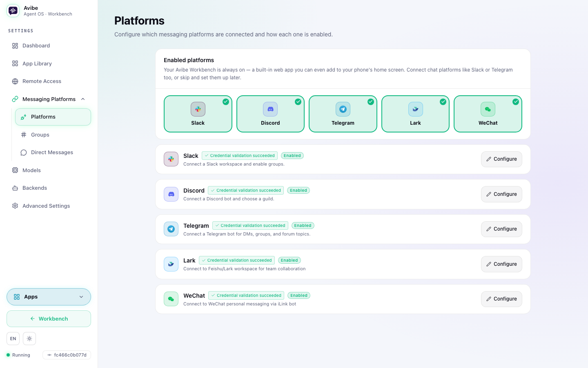Click the Avibe logo icon
588x368 pixels.
click(x=13, y=11)
